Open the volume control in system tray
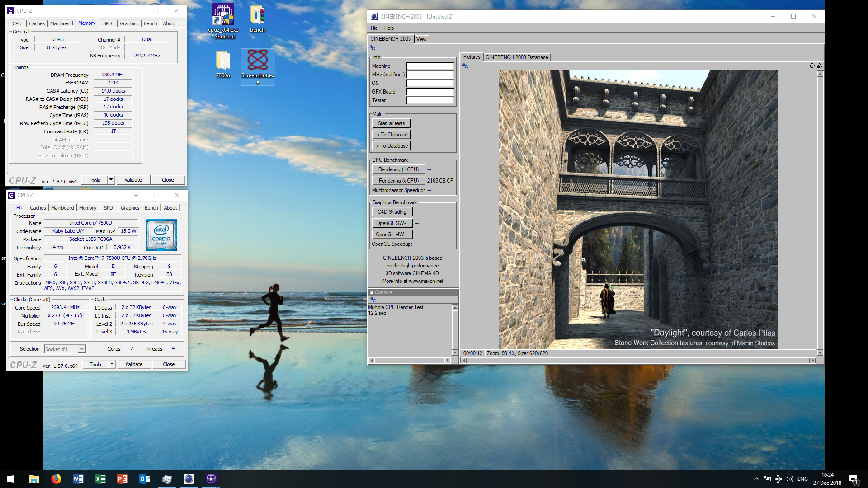The width and height of the screenshot is (868, 488). coord(789,479)
